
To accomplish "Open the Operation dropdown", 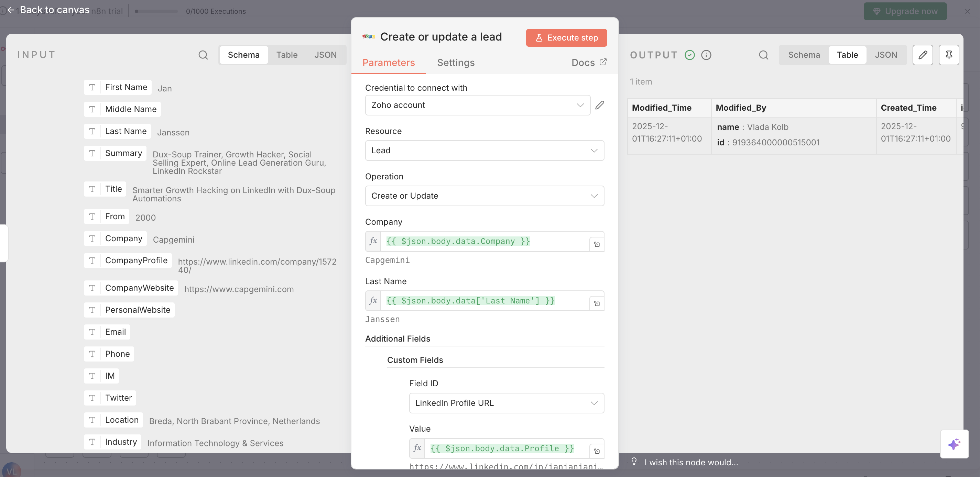I will click(484, 196).
